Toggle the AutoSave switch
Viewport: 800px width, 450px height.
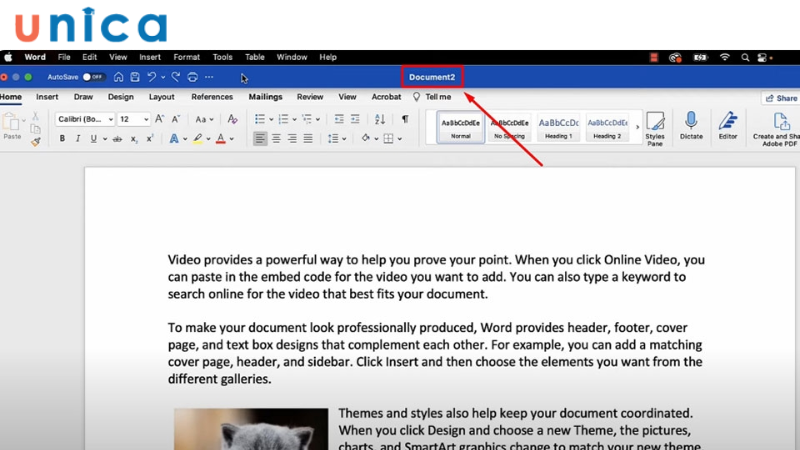[x=93, y=77]
